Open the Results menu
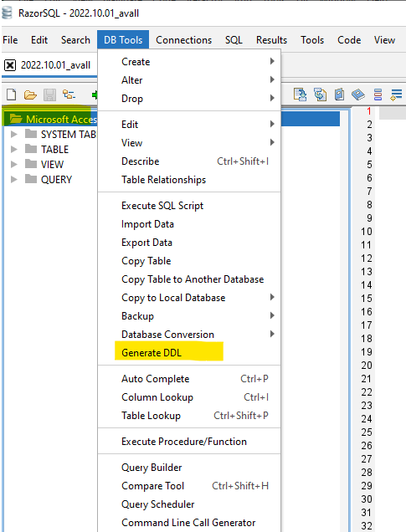 point(271,39)
